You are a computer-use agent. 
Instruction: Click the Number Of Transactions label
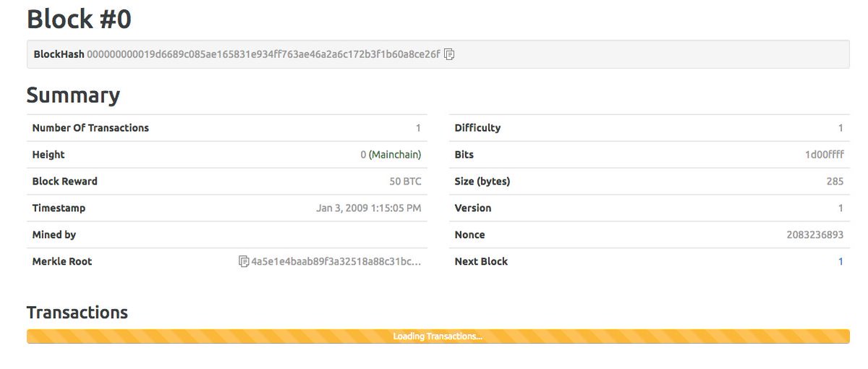point(90,128)
